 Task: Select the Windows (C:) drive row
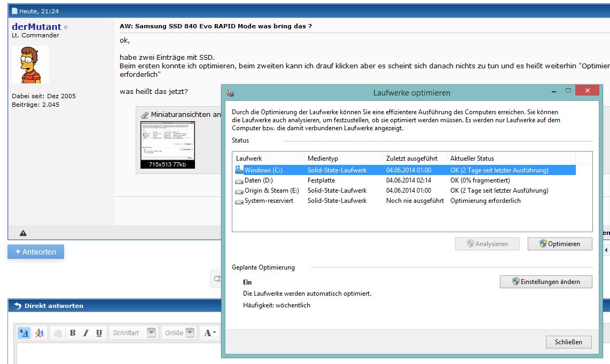click(404, 170)
